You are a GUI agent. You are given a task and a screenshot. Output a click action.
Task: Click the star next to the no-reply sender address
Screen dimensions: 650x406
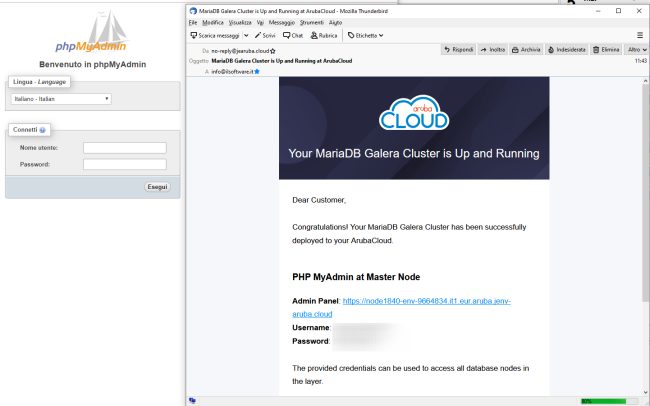[272, 51]
